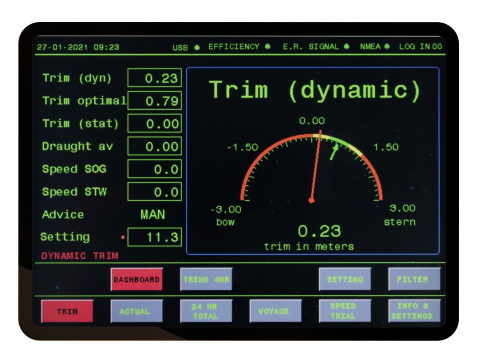
Task: Click the USB status indicator dot
Action: (x=197, y=47)
